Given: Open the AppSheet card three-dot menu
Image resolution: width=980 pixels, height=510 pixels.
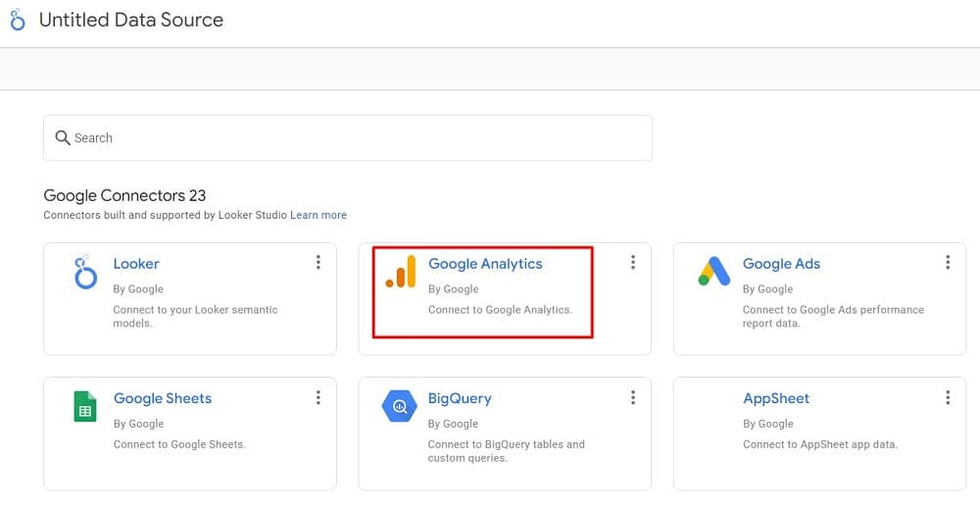Looking at the screenshot, I should point(948,397).
